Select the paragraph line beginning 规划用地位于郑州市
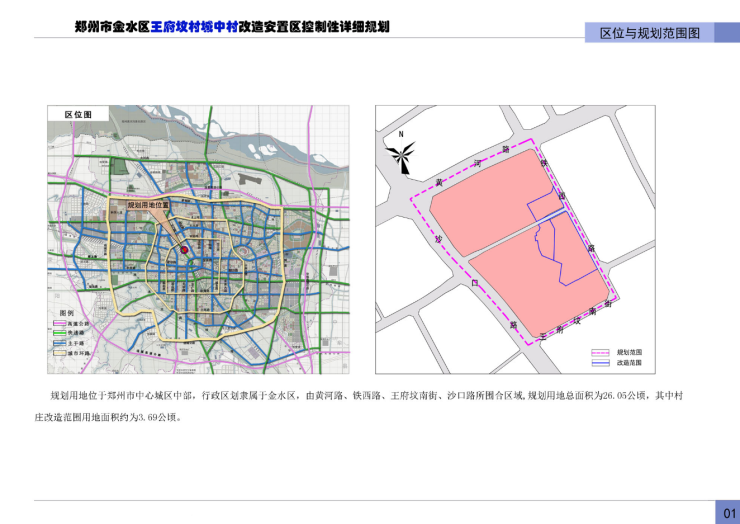The width and height of the screenshot is (740, 524). (367, 396)
